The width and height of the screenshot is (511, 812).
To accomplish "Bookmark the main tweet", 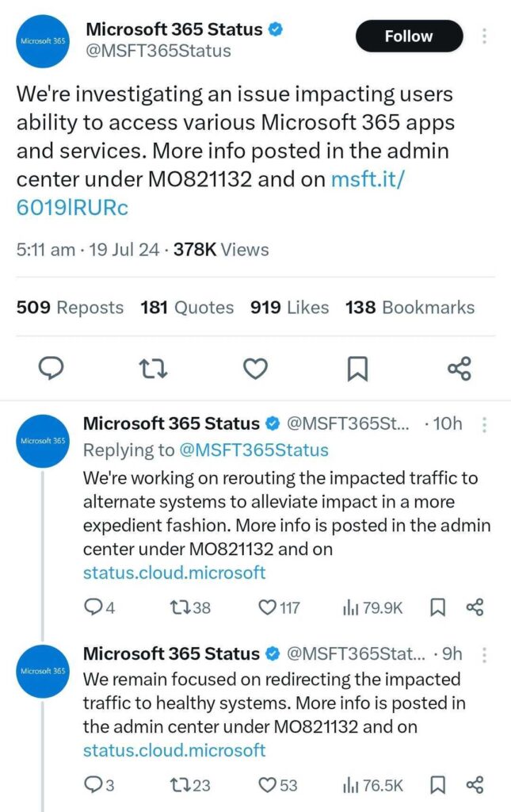I will click(357, 369).
